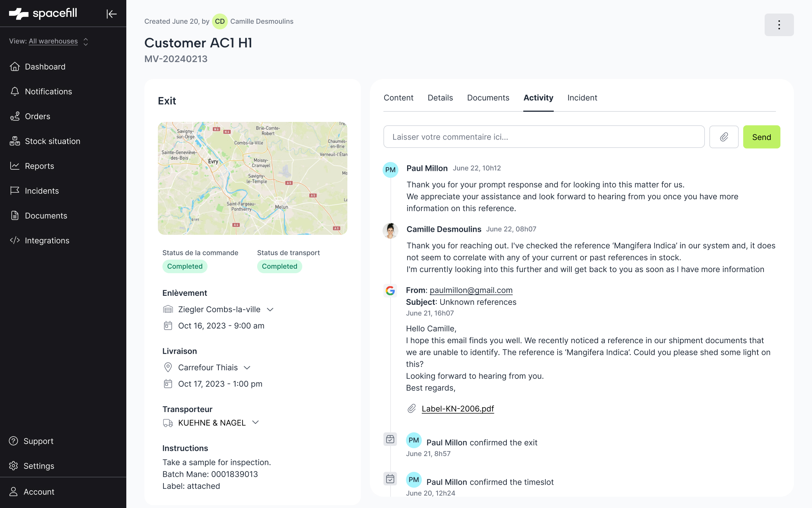Expand KUEHNE & NAGEL carrier details
812x508 pixels.
(256, 423)
